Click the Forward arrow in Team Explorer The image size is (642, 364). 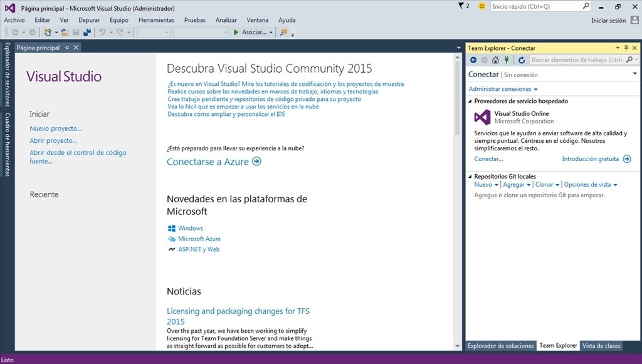point(485,60)
